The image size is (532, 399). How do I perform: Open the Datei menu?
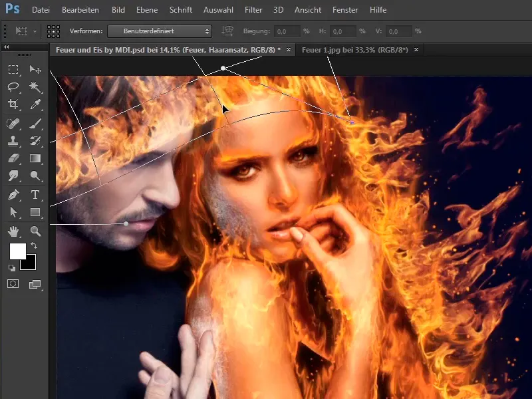pyautogui.click(x=41, y=10)
